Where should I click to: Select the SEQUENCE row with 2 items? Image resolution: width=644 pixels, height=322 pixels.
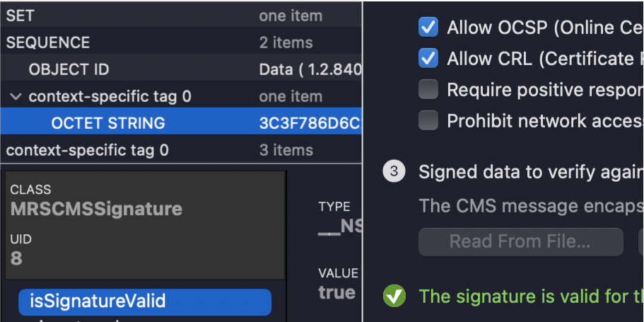click(181, 42)
